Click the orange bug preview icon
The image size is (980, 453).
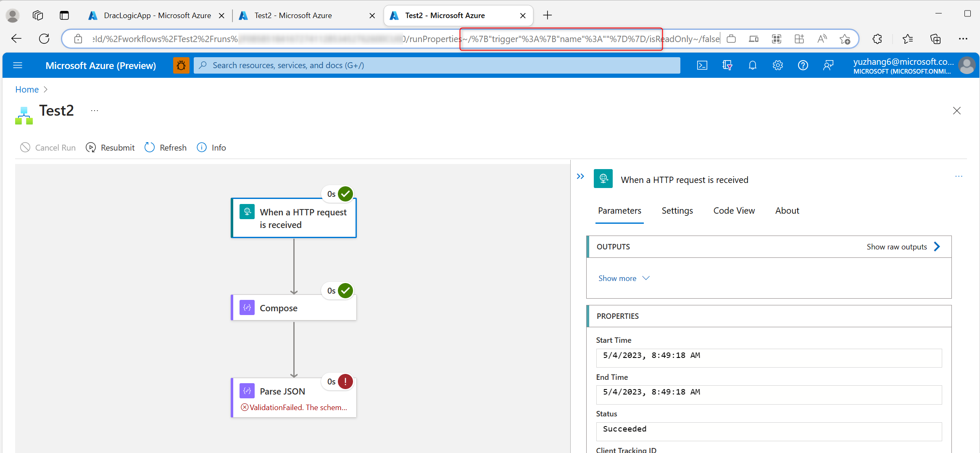pos(181,65)
